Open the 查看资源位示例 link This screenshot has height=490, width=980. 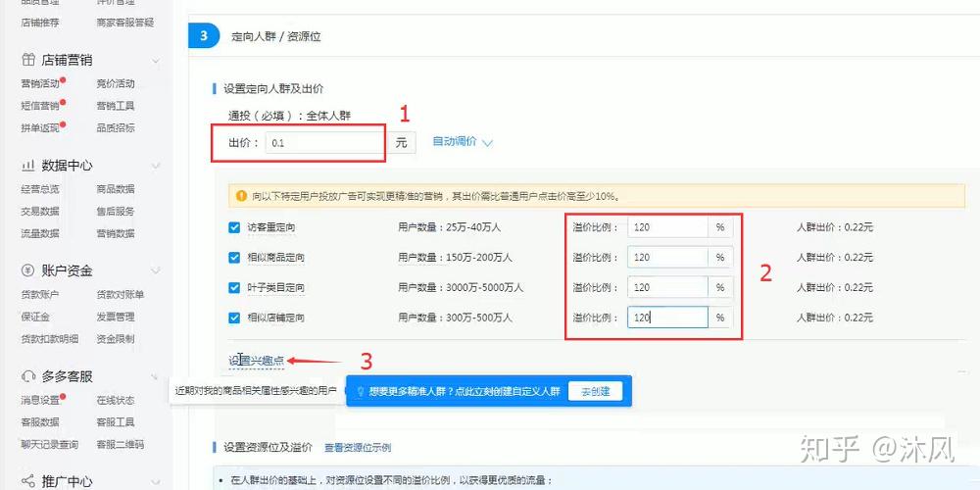[x=358, y=448]
